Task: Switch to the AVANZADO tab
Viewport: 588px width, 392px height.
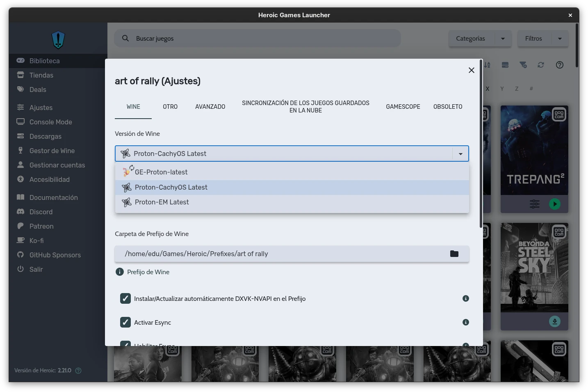Action: point(210,107)
